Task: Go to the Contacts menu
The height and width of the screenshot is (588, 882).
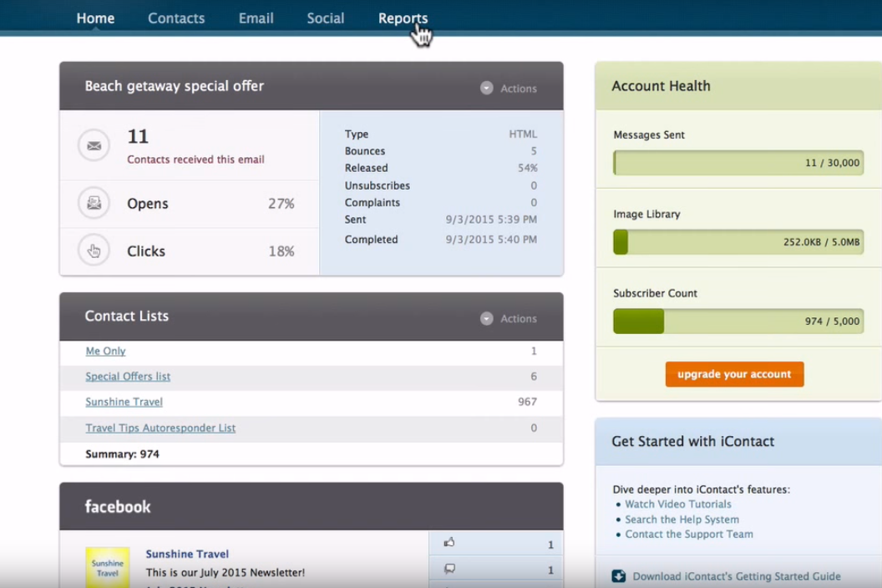Action: [176, 18]
